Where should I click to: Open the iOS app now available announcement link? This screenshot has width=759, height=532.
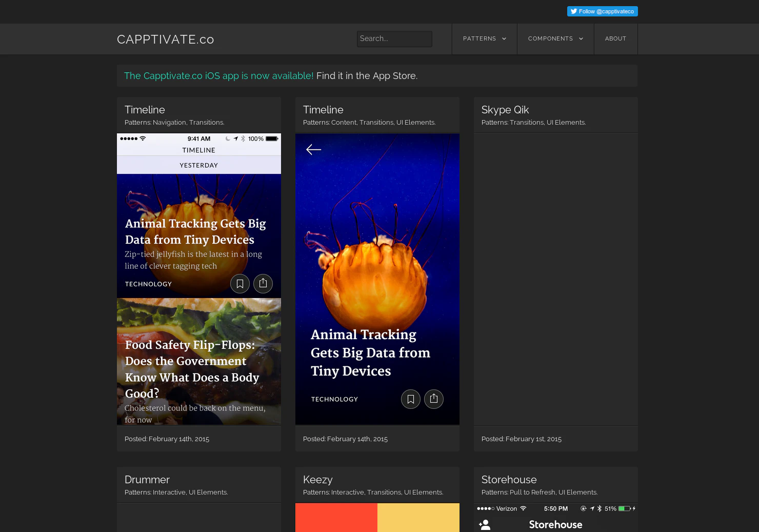tap(218, 76)
